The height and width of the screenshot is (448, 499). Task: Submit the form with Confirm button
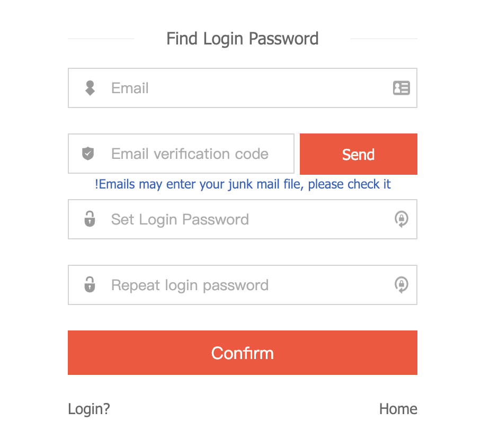point(242,353)
